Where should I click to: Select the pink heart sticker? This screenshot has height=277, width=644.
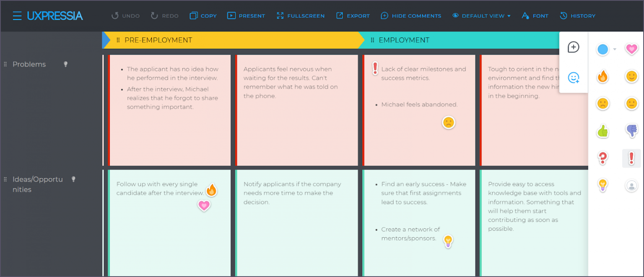[x=631, y=50]
